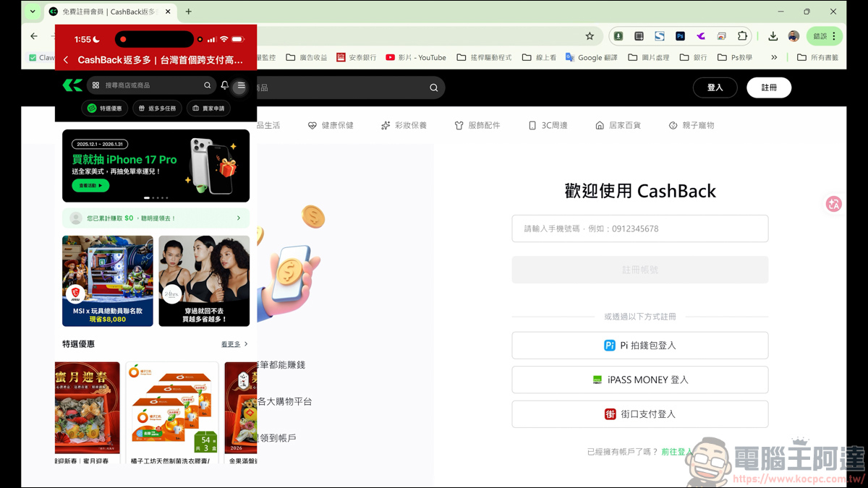Open the Chrome extensions puzzle piece icon
The image size is (868, 488).
pyautogui.click(x=741, y=35)
